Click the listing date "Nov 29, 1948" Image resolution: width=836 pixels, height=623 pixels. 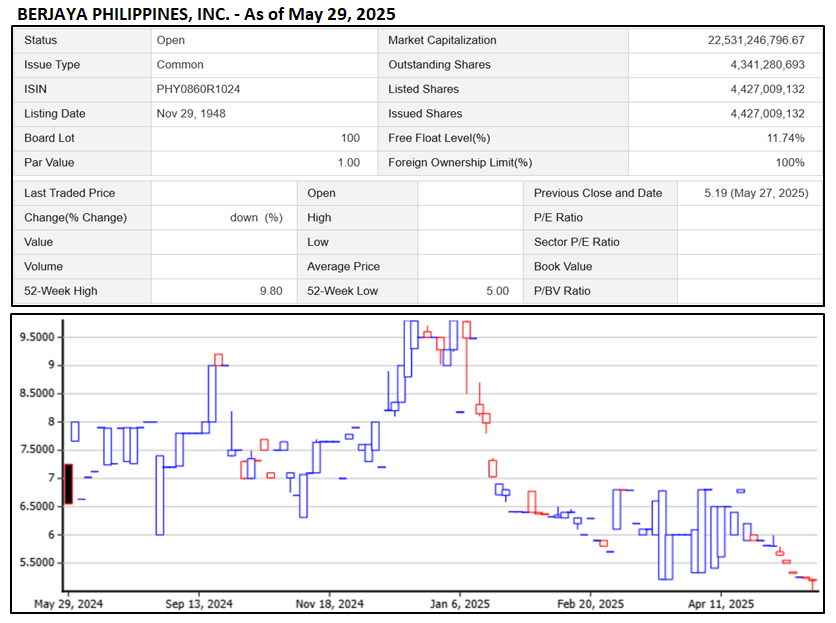point(191,114)
